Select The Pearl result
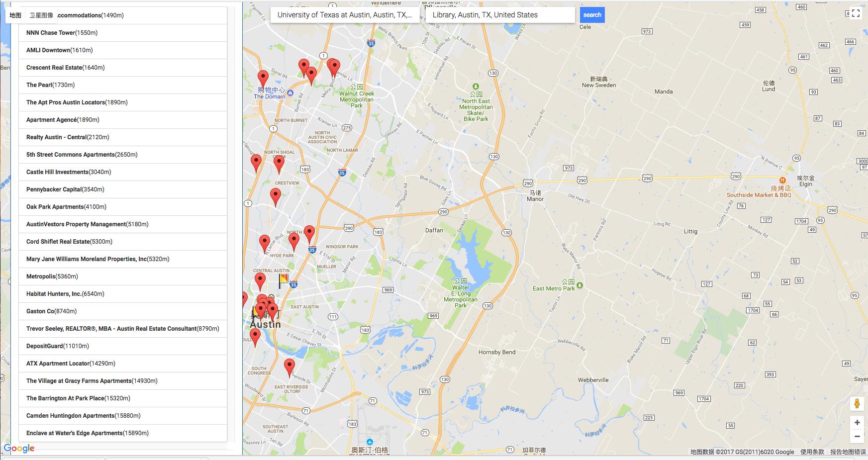The height and width of the screenshot is (460, 868). click(x=123, y=85)
